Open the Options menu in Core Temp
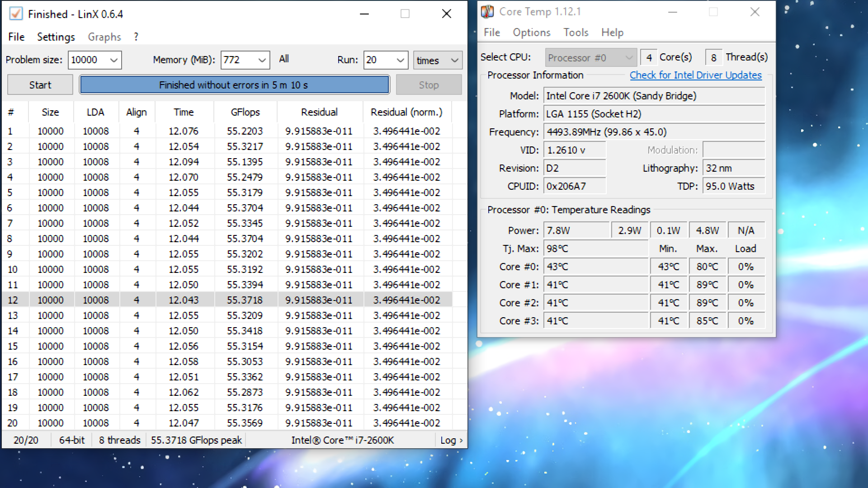 pos(532,33)
